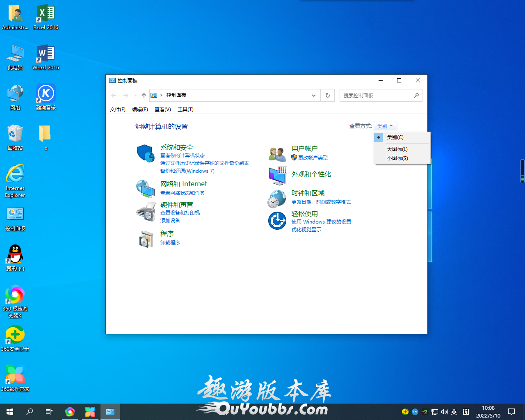Click 查看你的计算机状态 link
Screen dimensions: 525x420
point(183,155)
